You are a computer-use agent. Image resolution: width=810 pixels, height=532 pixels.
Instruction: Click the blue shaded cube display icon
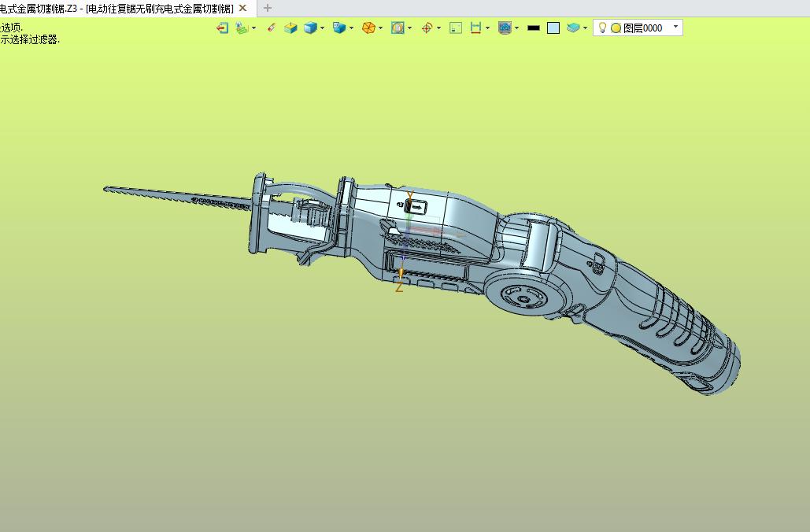(310, 28)
